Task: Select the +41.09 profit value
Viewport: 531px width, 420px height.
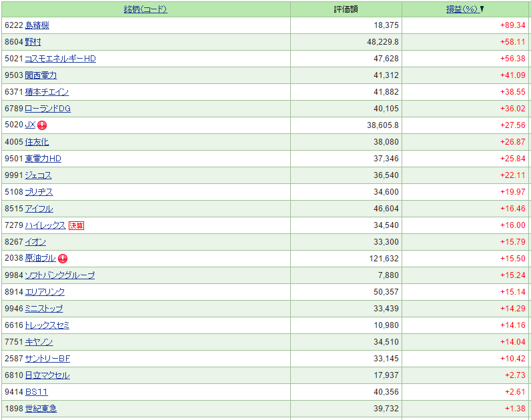Action: [x=513, y=75]
